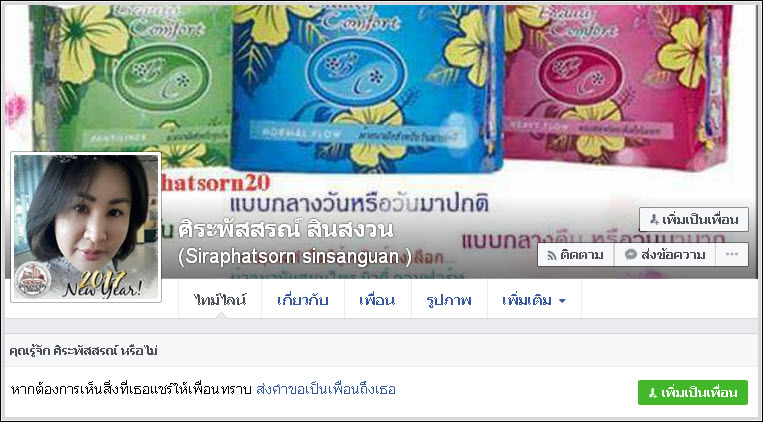Switch to the เกี่ยวกับ tab

coord(303,300)
